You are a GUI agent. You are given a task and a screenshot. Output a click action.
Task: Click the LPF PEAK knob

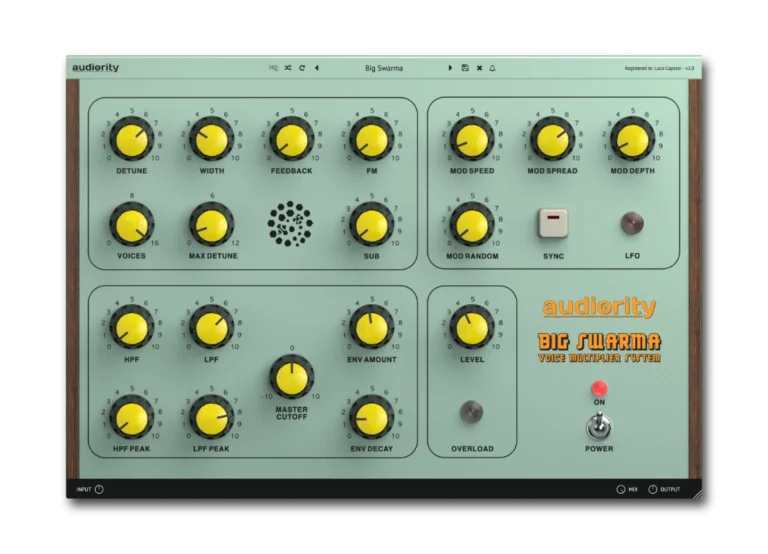pos(212,418)
